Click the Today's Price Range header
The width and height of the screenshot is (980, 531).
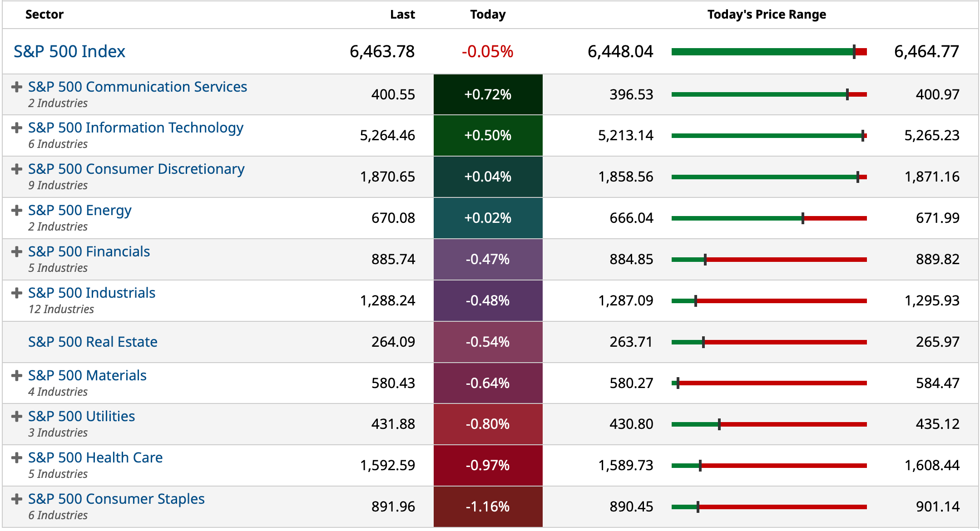767,15
